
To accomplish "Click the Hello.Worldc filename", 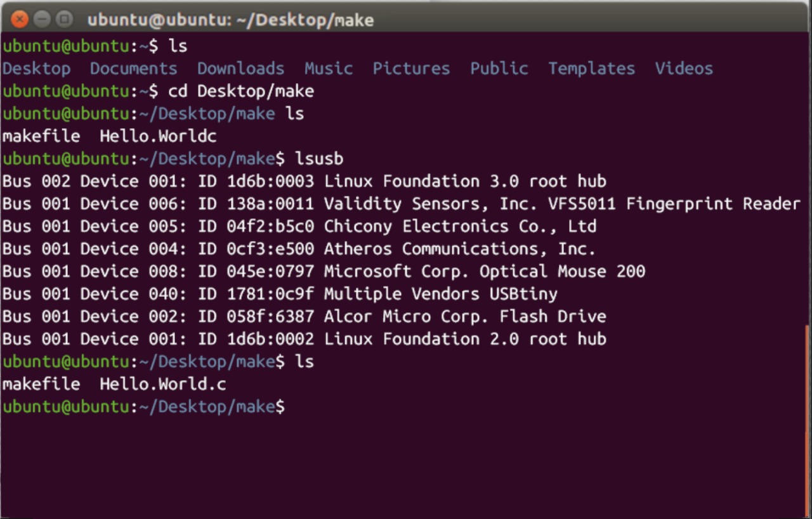I will (x=158, y=136).
